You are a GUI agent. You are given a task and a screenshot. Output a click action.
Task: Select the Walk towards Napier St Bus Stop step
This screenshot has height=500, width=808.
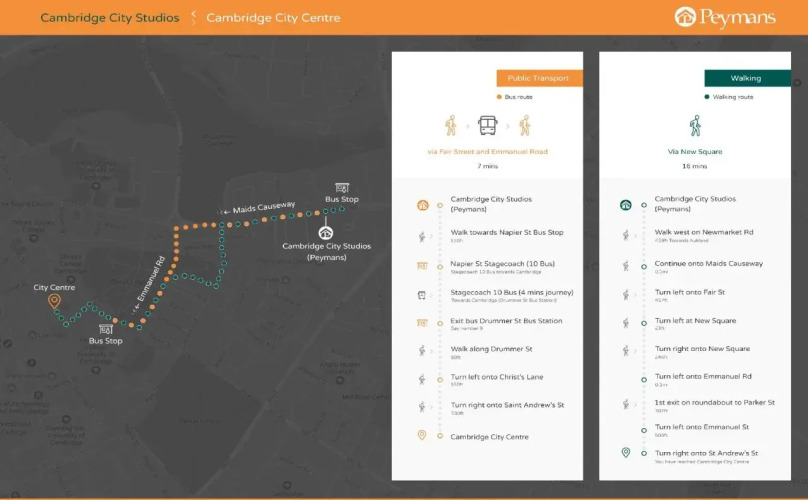click(x=506, y=233)
